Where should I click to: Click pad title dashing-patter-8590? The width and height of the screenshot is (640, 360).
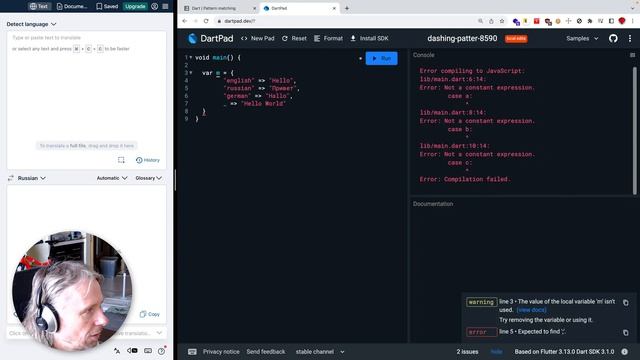tap(462, 38)
